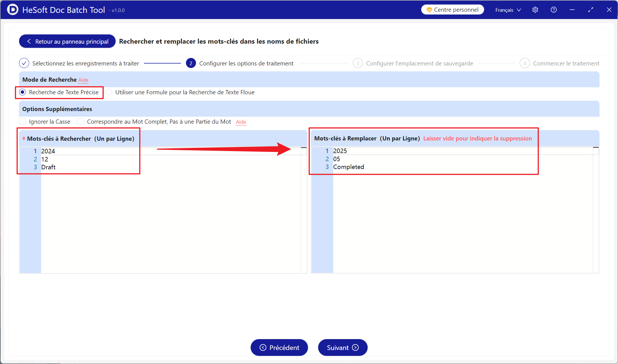
Task: Go to step Sélectionnez les enregistrements à traiter
Action: (79, 63)
